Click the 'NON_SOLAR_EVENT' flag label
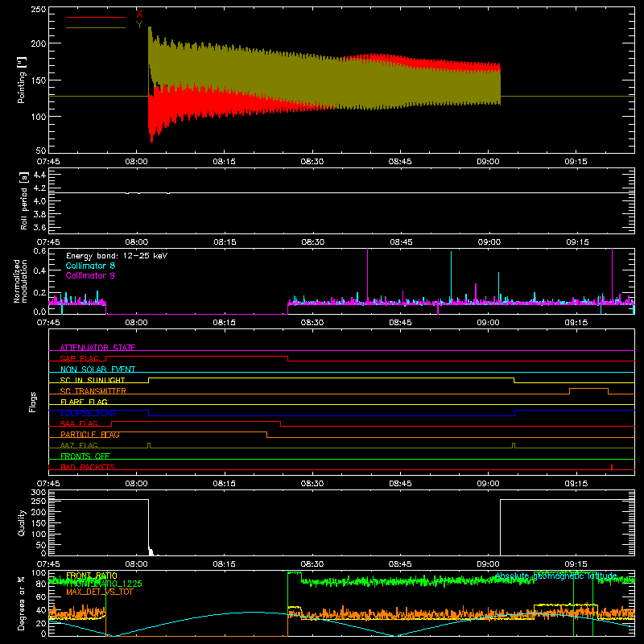Image resolution: width=644 pixels, height=644 pixels. click(x=97, y=369)
